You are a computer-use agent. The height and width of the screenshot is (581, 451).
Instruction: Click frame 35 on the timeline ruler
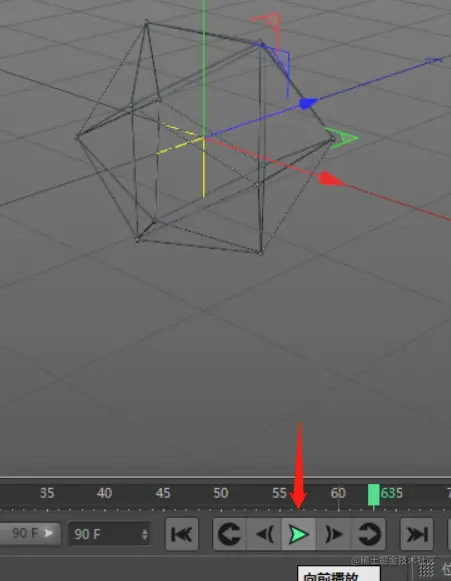(x=47, y=493)
